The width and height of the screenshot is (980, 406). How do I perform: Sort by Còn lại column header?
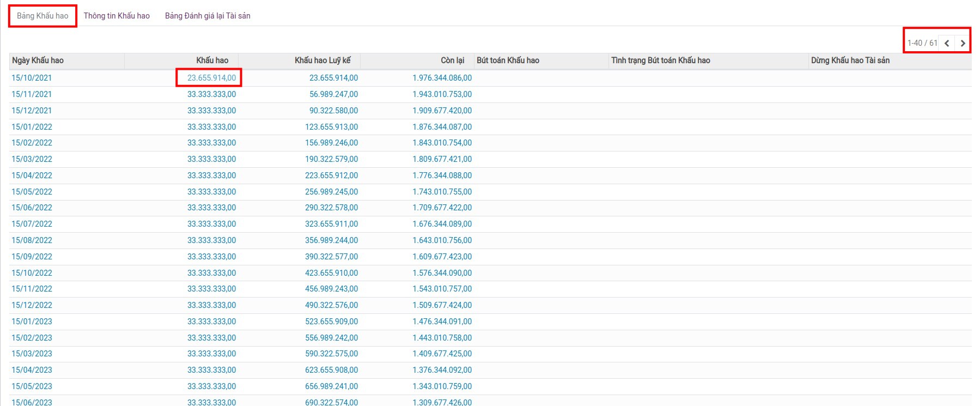(452, 60)
